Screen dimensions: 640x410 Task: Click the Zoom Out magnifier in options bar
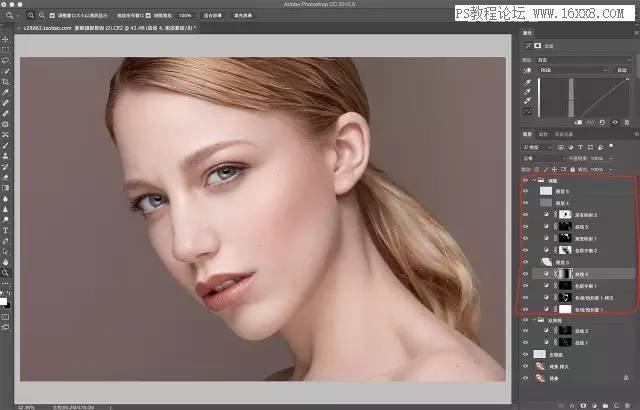(x=42, y=16)
